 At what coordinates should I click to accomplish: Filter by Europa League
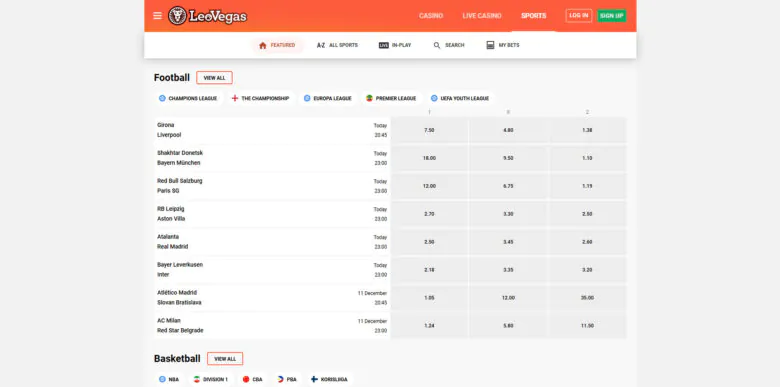pos(328,98)
